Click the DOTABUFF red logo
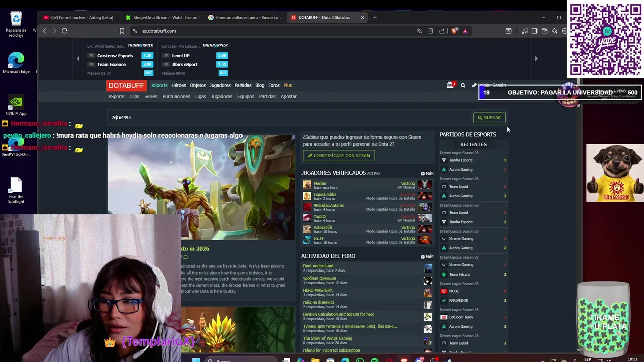The height and width of the screenshot is (362, 644). pos(126,85)
